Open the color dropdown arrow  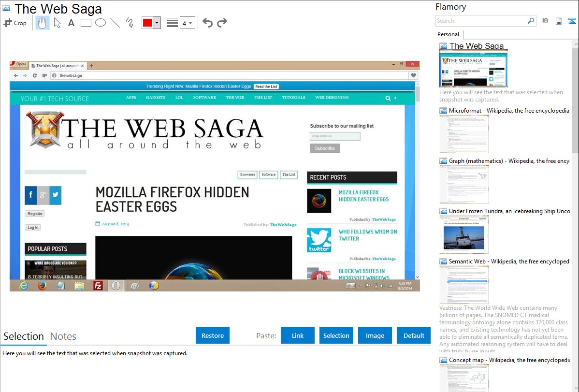[x=157, y=23]
